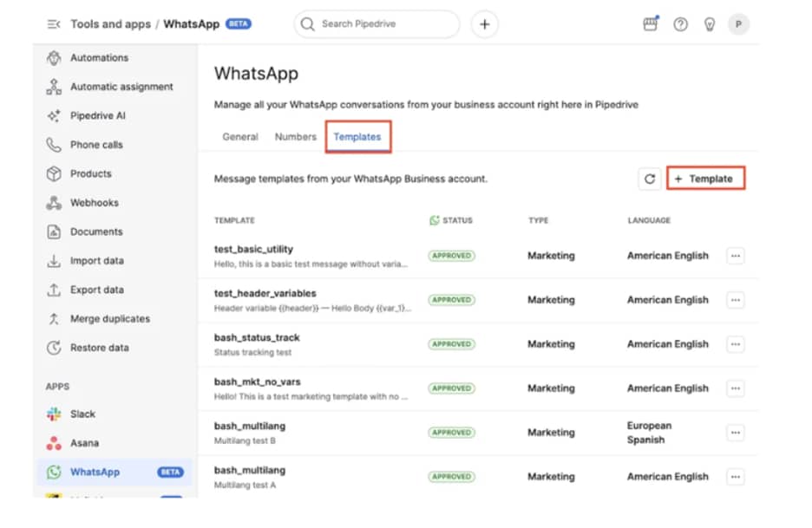Viewport: 812px width, 528px height.
Task: Refresh the templates list
Action: [650, 179]
